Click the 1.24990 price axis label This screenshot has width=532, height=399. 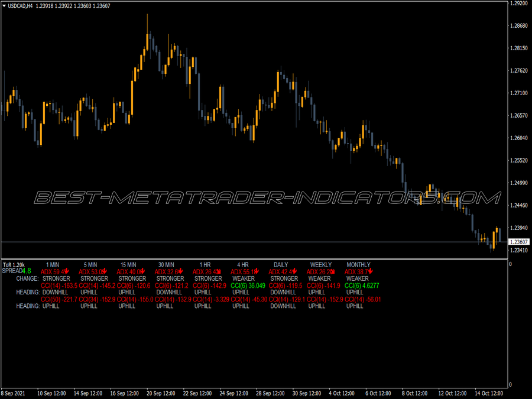point(519,183)
